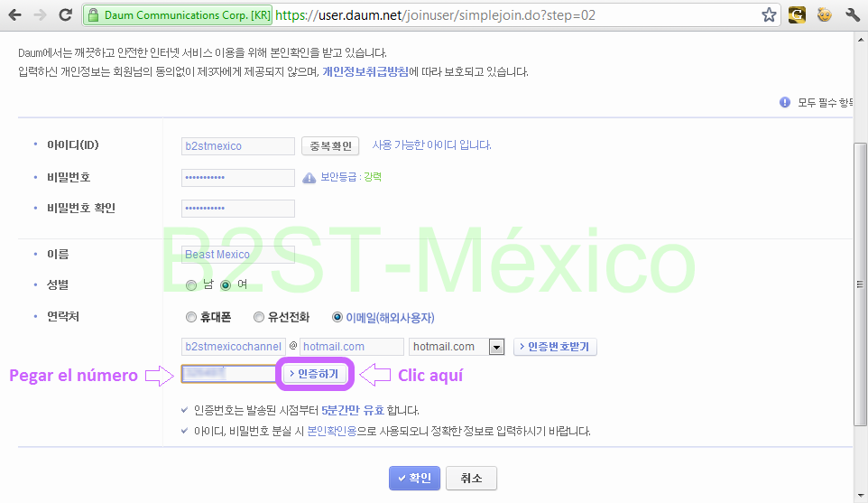Viewport: 868px width, 503px height.
Task: Click the scrollbar down arrow
Action: pyautogui.click(x=860, y=497)
